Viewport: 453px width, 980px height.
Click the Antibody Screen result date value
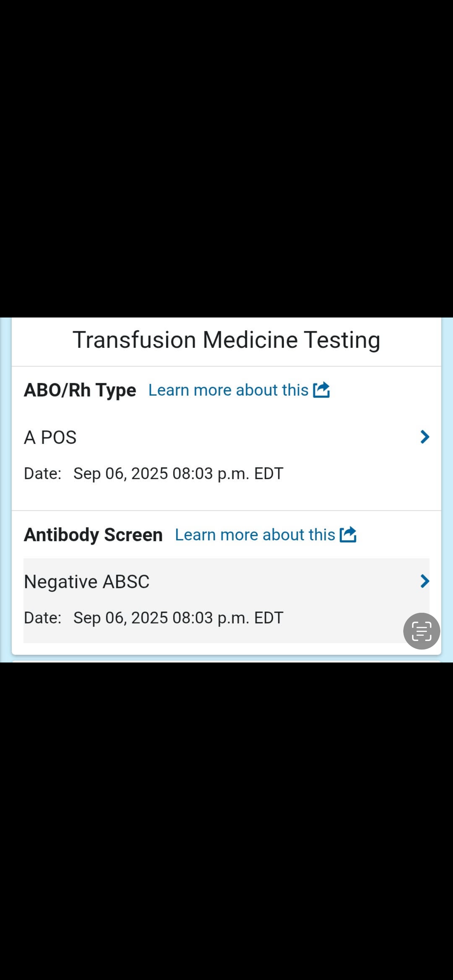[x=178, y=618]
